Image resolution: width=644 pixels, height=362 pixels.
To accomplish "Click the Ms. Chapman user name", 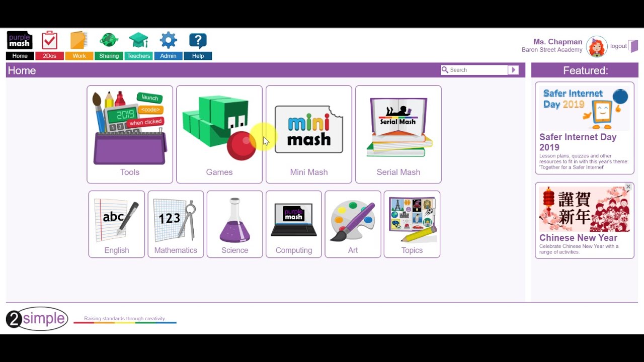I will click(x=558, y=42).
